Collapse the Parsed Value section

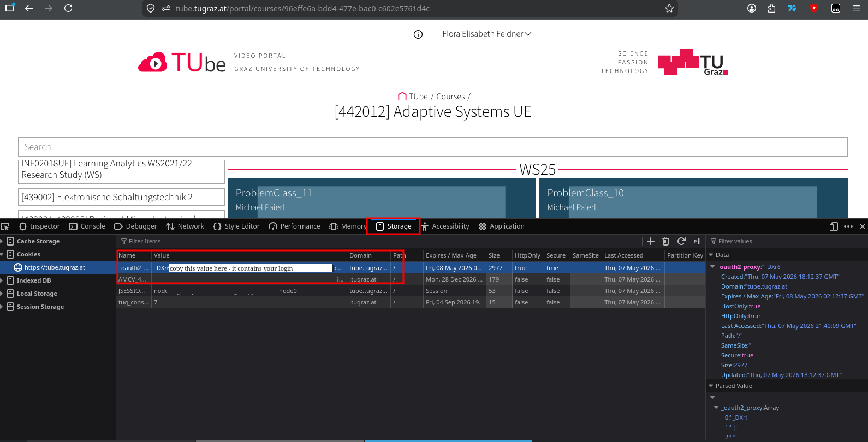711,386
